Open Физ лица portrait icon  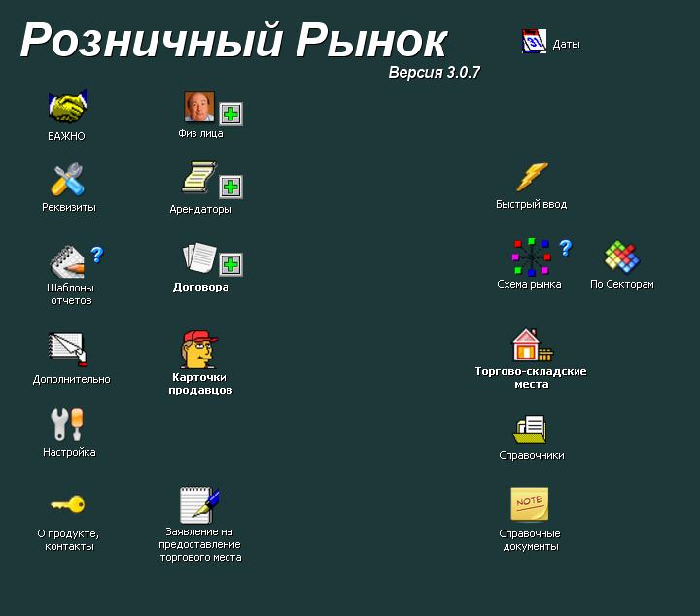point(199,107)
